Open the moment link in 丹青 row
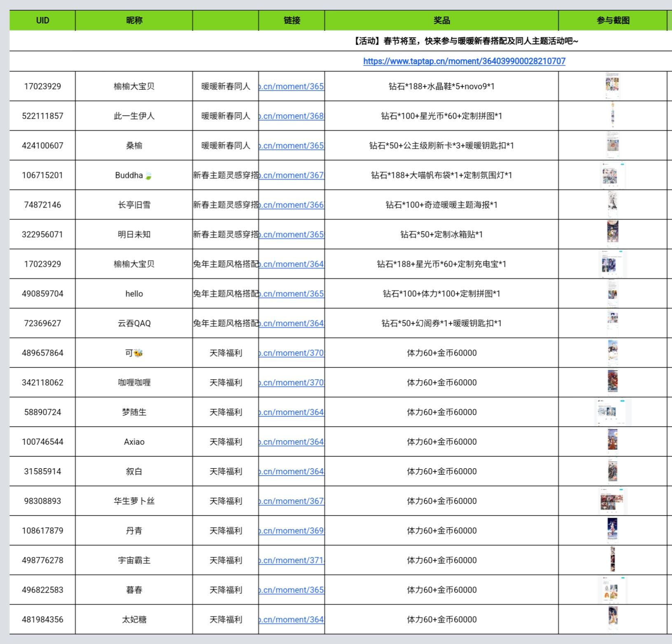Screen dimensions: 672x644 (292, 531)
